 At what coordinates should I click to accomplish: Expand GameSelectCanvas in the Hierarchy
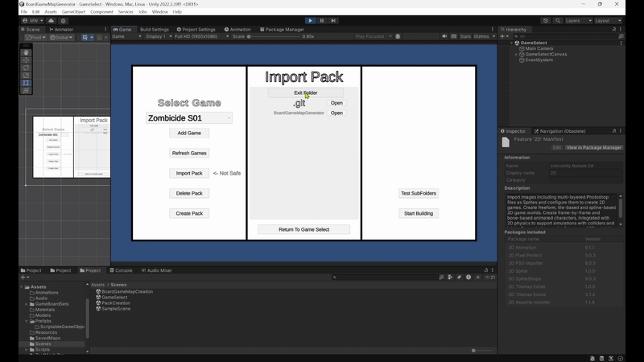517,55
